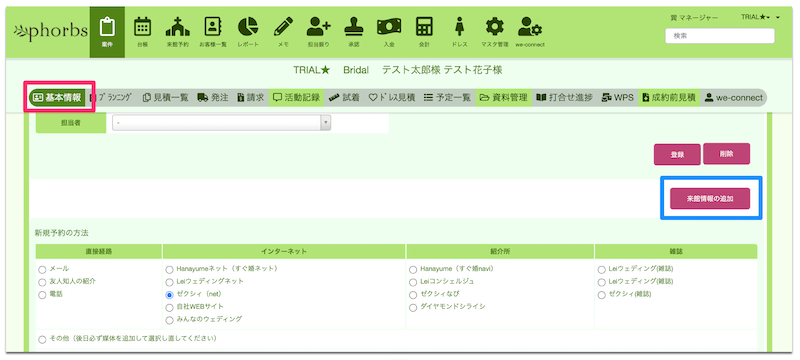Select the メール radio button
Screen dimensions: 800x360
coord(42,269)
